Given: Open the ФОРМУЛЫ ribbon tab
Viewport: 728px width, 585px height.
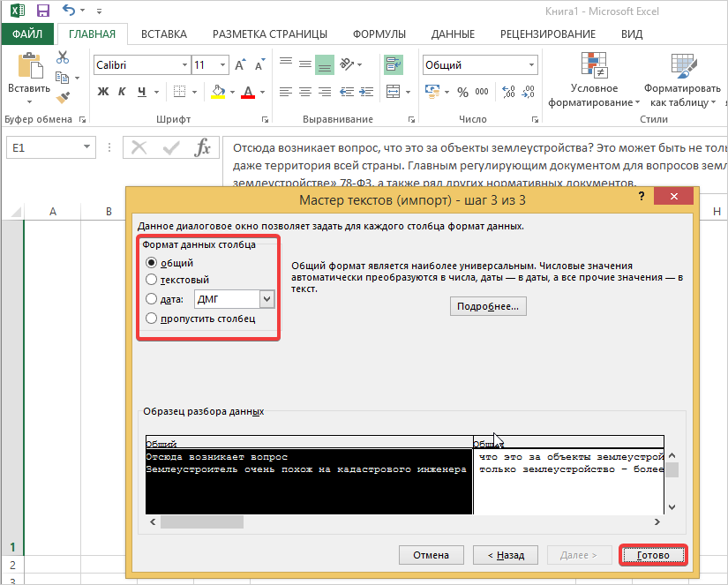Looking at the screenshot, I should point(379,34).
